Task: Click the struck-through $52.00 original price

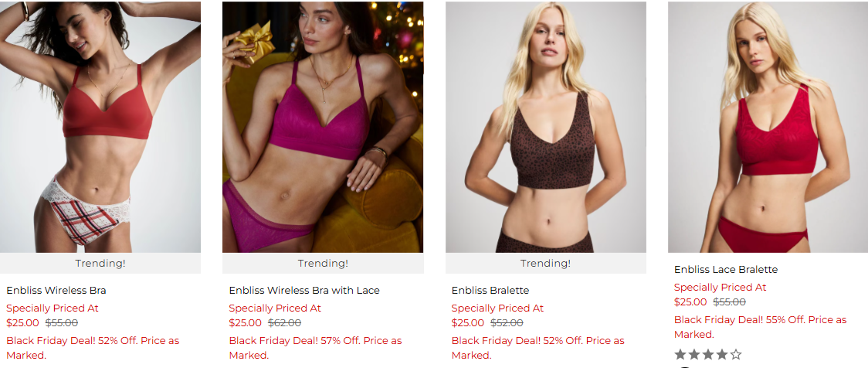Action: 507,322
